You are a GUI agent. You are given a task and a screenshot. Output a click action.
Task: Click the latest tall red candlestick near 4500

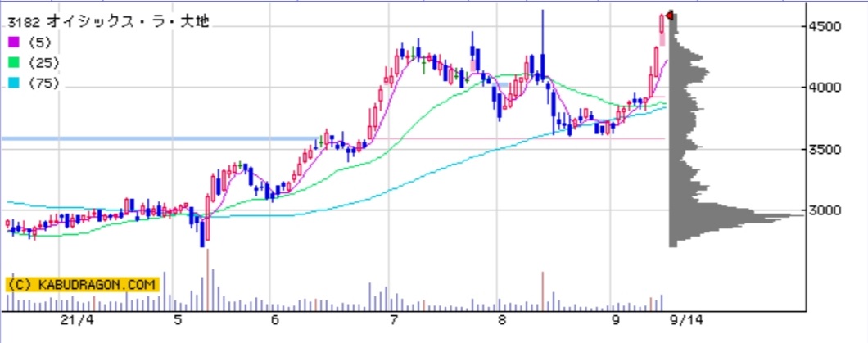tap(662, 25)
